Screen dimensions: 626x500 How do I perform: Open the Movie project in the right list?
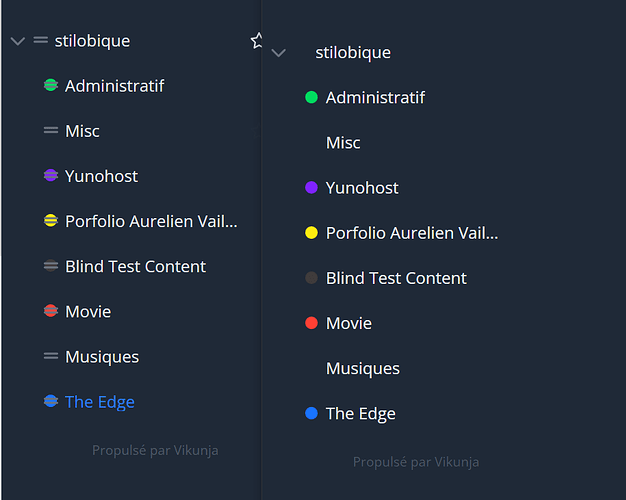coord(349,323)
